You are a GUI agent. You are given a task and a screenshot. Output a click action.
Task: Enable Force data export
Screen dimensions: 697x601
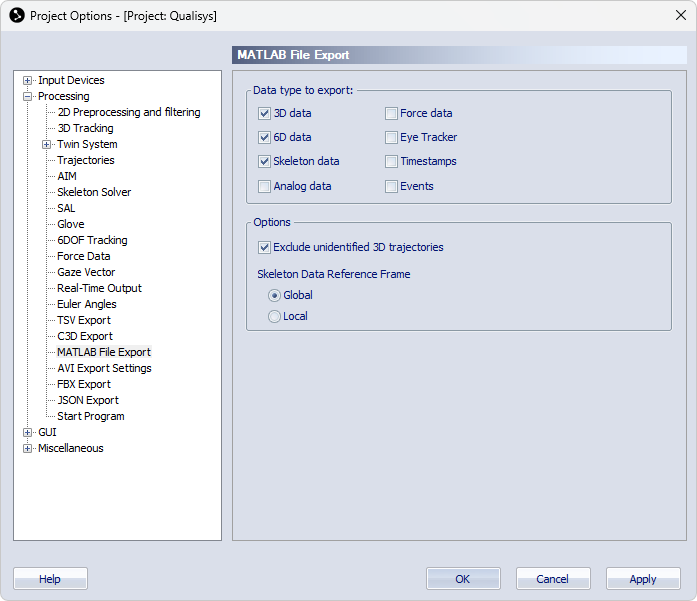[x=391, y=113]
